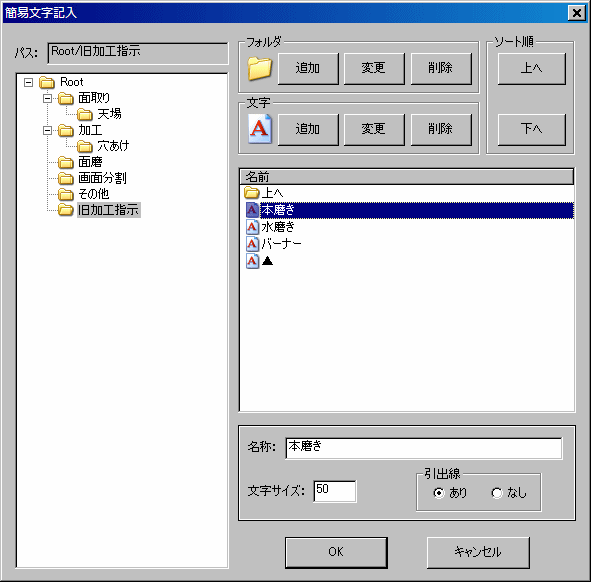
Task: Collapse the Root tree node
Action: 28,82
